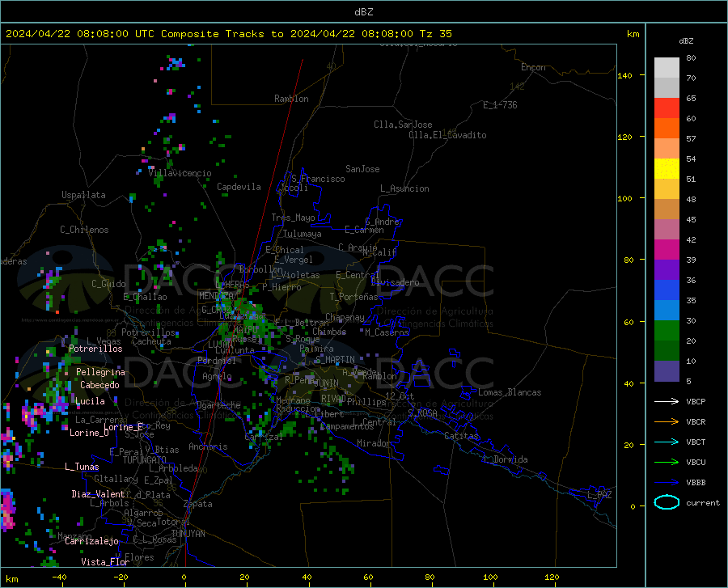Click the Lucila place label

tap(90, 401)
